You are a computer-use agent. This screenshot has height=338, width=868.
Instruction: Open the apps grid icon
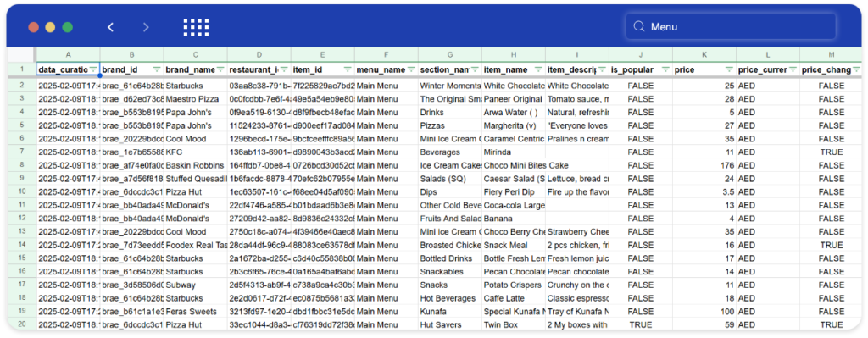[197, 27]
